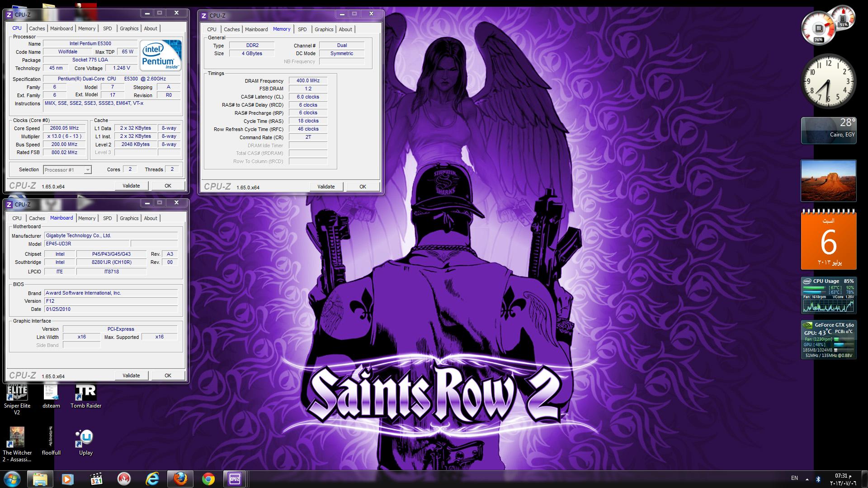Select the 'Intel Pentium E5300' name field
Image resolution: width=868 pixels, height=488 pixels.
point(90,44)
